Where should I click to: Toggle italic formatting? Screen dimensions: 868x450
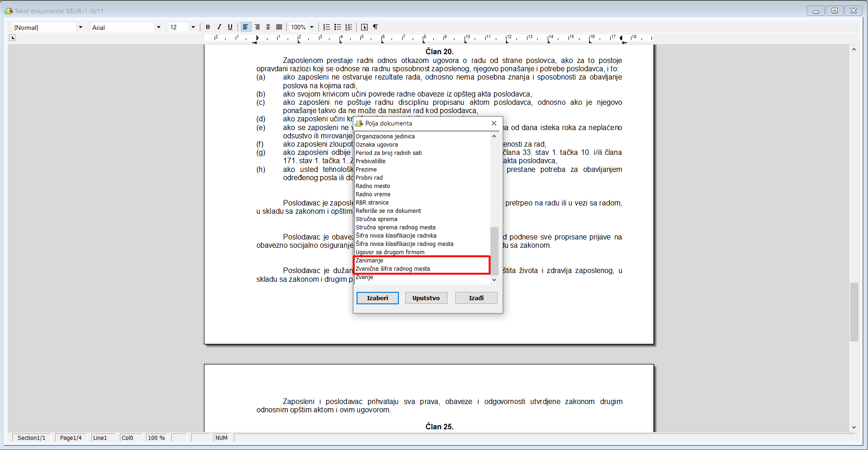219,27
